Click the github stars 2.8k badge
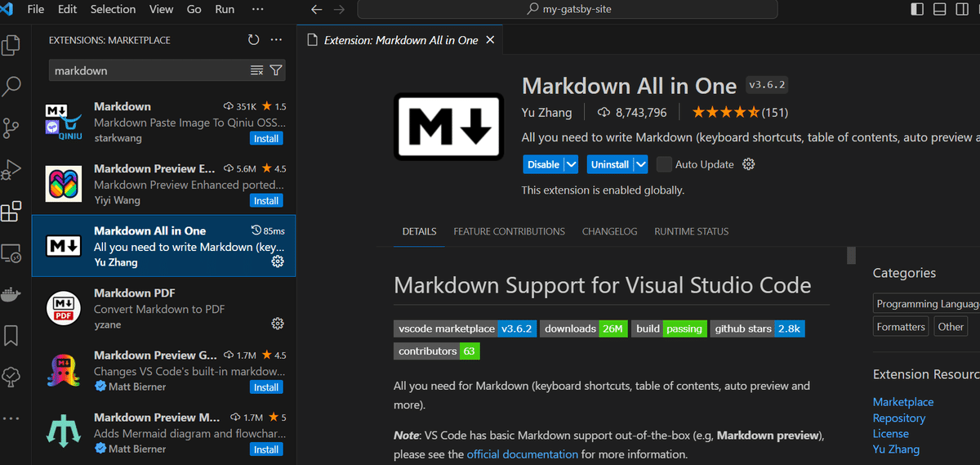 point(757,329)
